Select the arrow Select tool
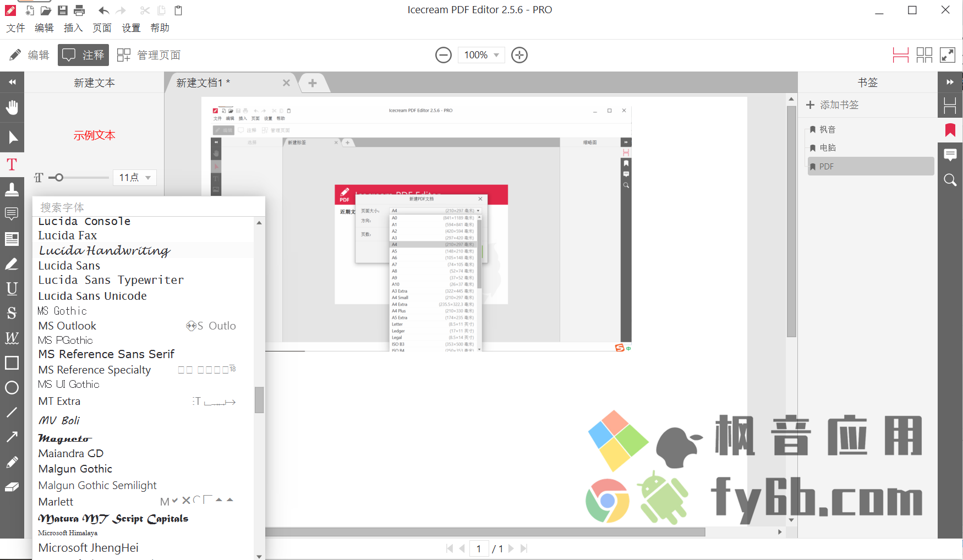The image size is (963, 560). [12, 138]
